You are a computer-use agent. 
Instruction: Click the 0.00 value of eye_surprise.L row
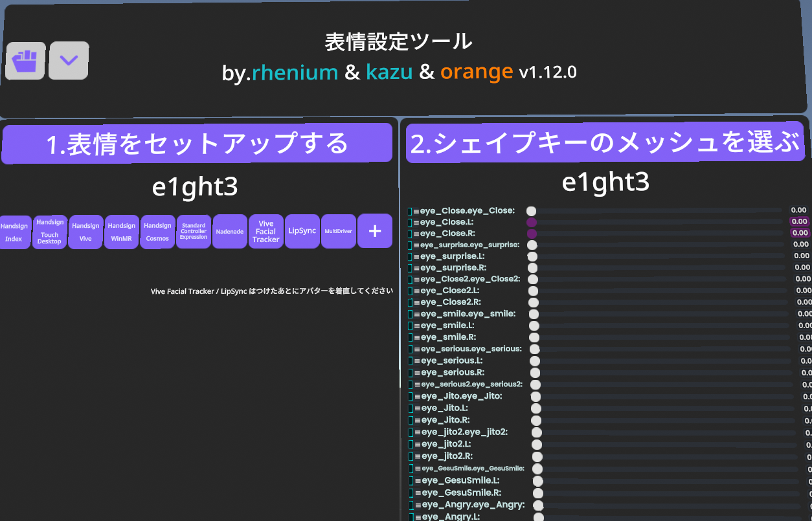click(802, 256)
